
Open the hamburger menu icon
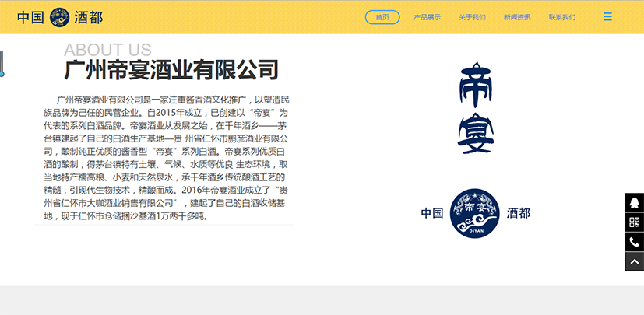(607, 17)
